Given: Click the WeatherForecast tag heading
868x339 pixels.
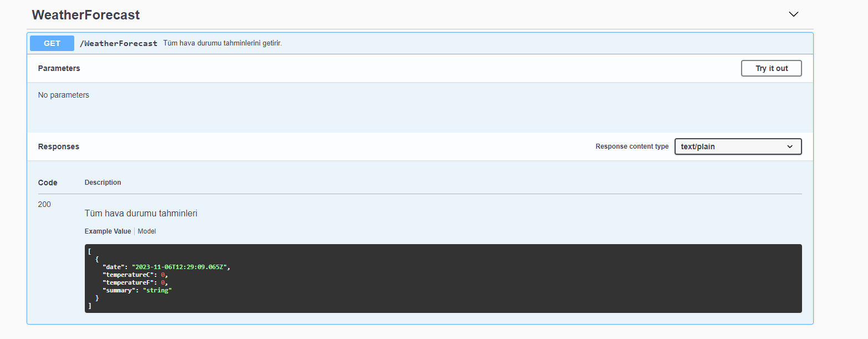Looking at the screenshot, I should tap(86, 15).
